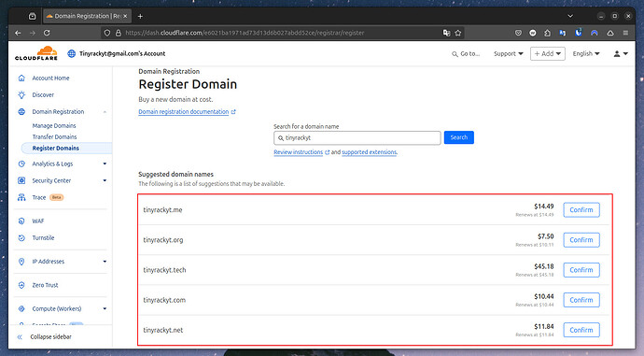Expand IP Addresses section
The width and height of the screenshot is (644, 356).
tap(105, 262)
